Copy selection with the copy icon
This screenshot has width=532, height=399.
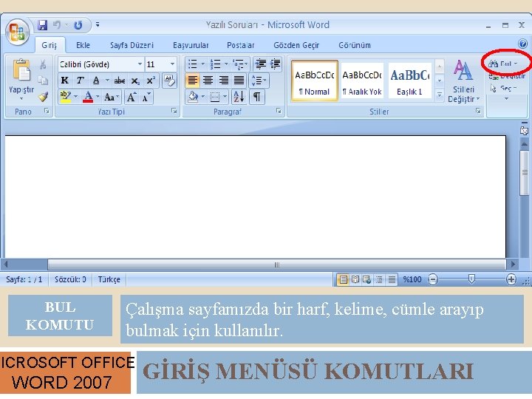click(x=43, y=81)
